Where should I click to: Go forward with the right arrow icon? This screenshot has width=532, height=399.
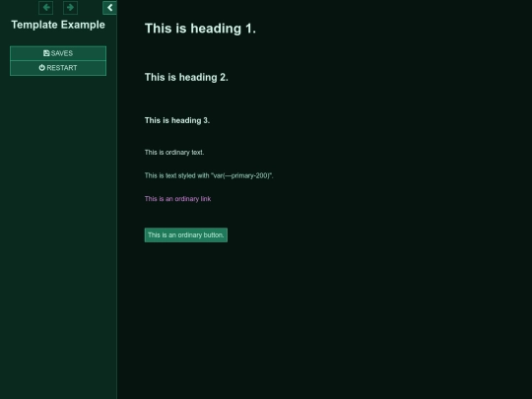coord(70,8)
